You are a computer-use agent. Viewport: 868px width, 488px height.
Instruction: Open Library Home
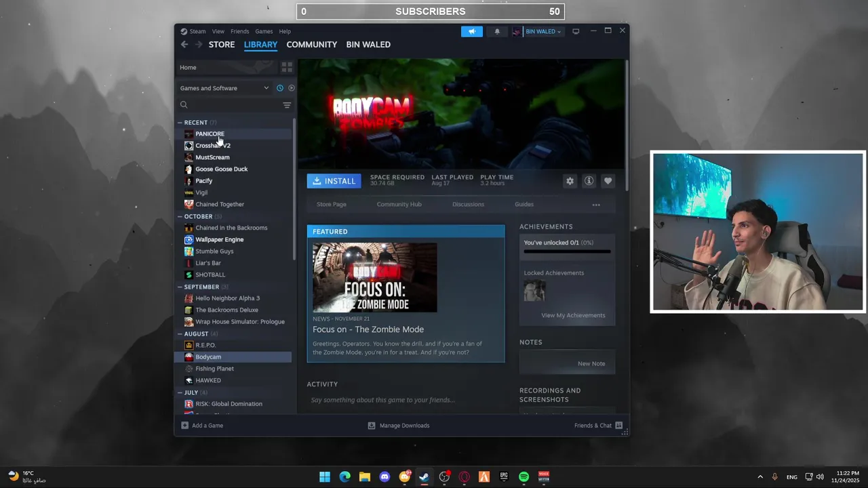pos(228,67)
